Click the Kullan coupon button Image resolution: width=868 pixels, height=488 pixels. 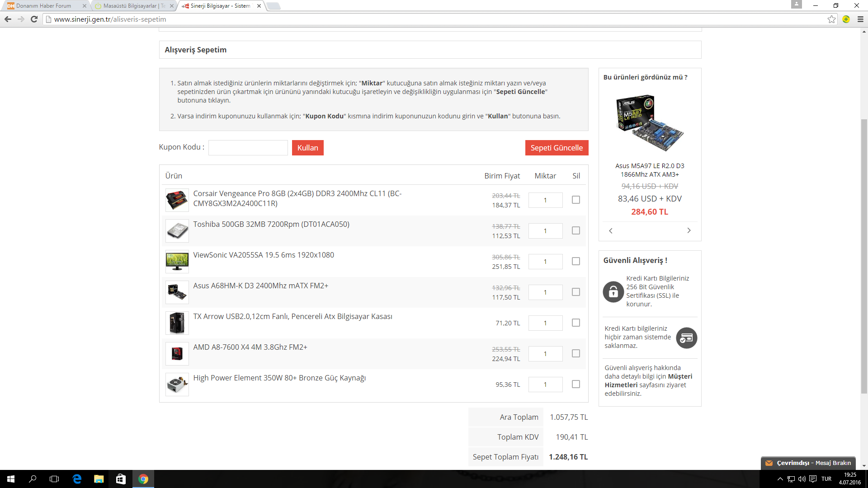[x=307, y=148]
